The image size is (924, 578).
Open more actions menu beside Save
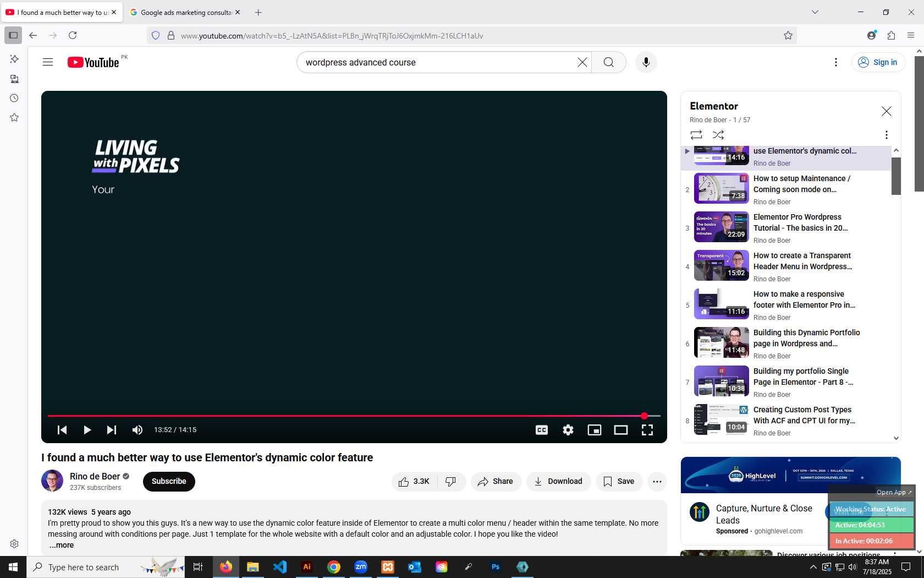657,482
